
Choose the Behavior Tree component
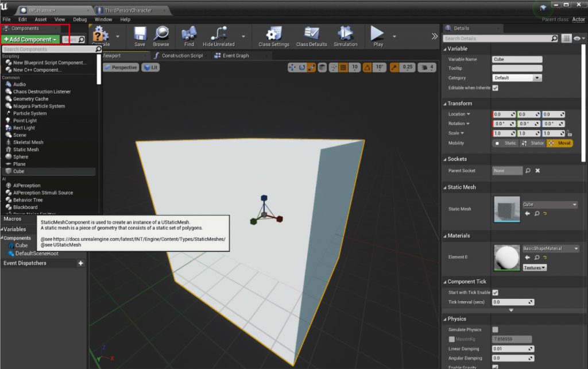click(x=28, y=200)
